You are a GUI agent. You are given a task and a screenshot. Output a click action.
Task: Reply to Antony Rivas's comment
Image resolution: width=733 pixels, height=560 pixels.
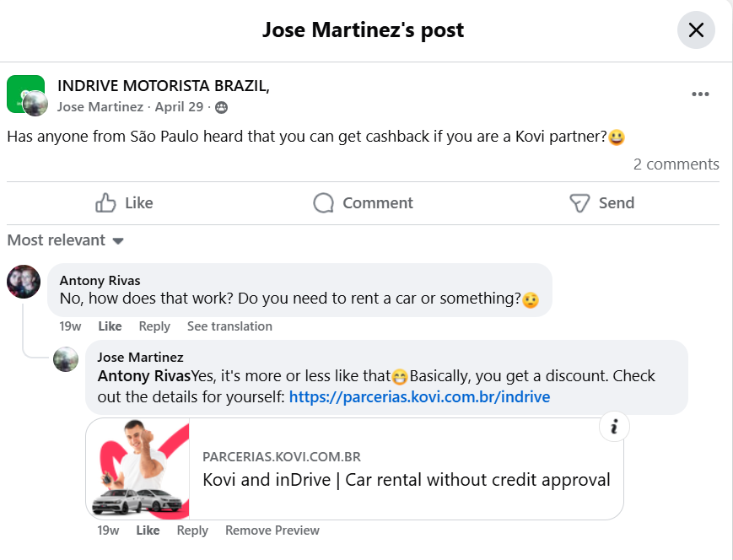coord(154,326)
